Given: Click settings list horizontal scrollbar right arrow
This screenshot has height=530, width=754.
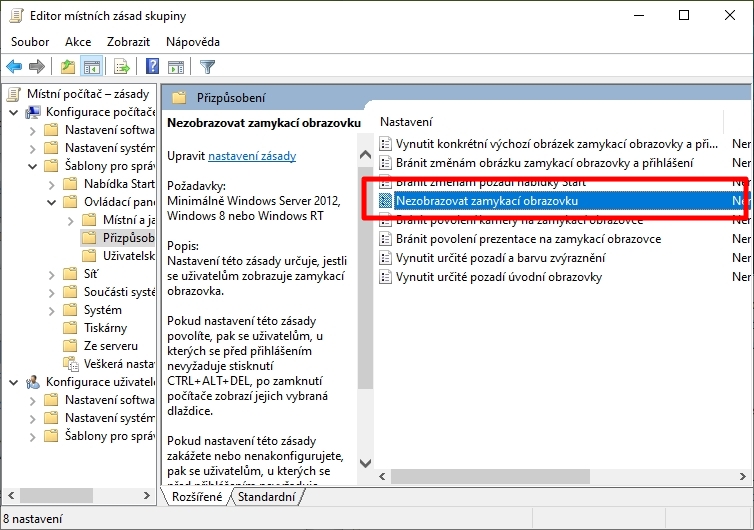Looking at the screenshot, I should [x=742, y=477].
